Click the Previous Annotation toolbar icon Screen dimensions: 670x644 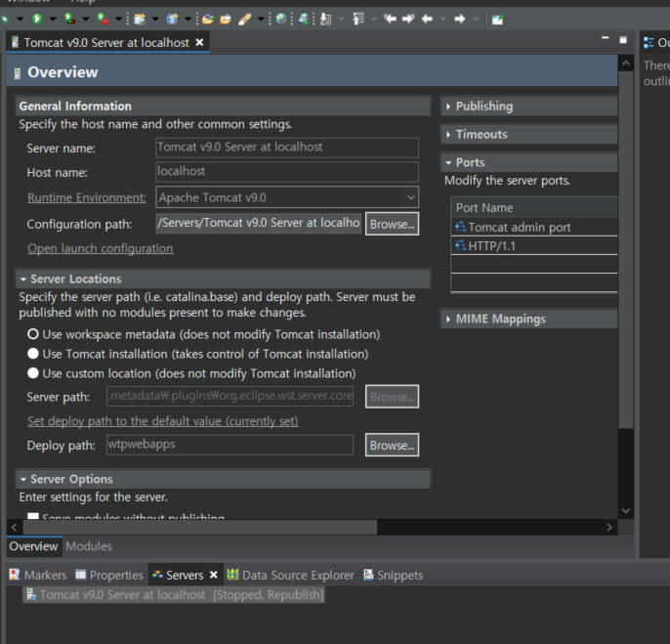[x=358, y=19]
